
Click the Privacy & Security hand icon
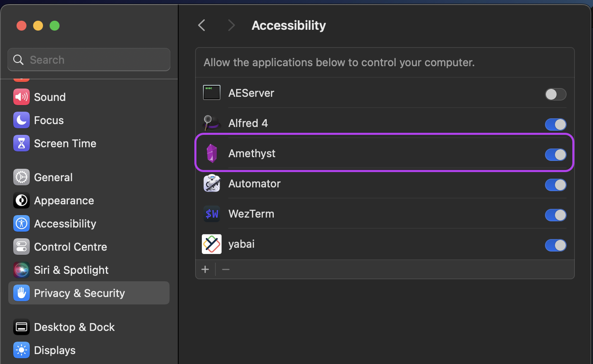tap(21, 293)
